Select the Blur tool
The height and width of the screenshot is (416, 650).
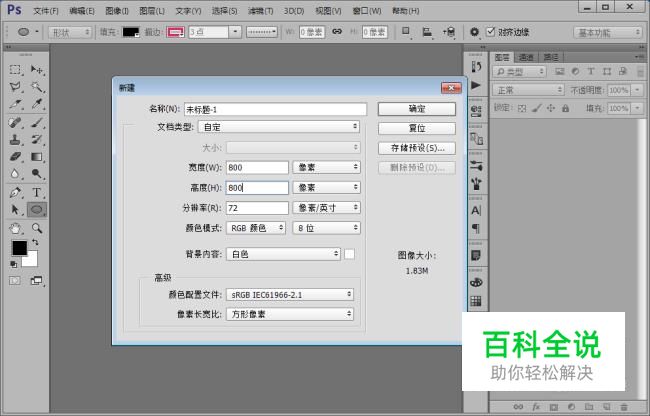click(x=15, y=174)
